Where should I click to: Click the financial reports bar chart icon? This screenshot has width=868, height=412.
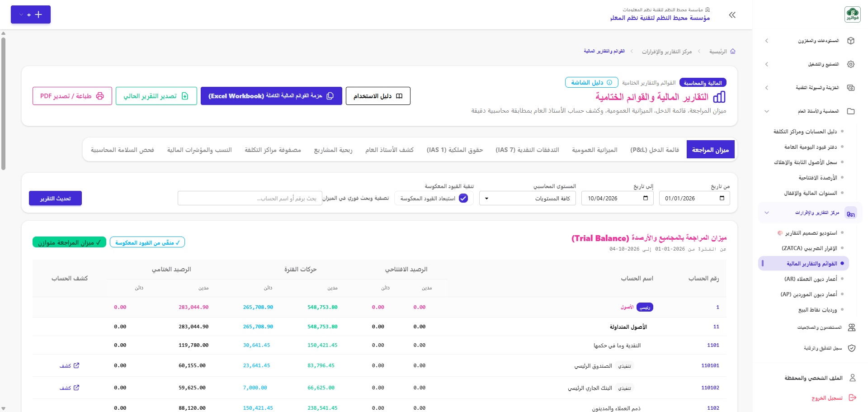719,97
